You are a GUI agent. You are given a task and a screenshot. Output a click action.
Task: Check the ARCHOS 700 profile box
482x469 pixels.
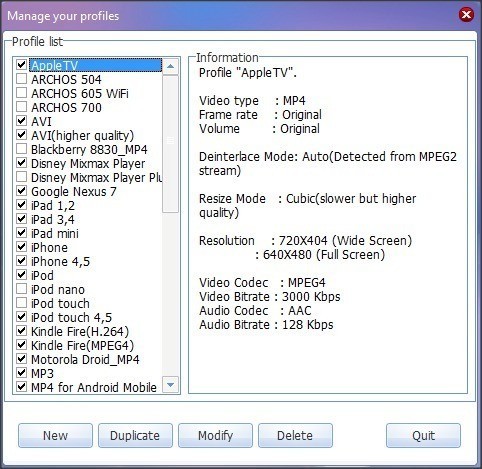(x=22, y=107)
